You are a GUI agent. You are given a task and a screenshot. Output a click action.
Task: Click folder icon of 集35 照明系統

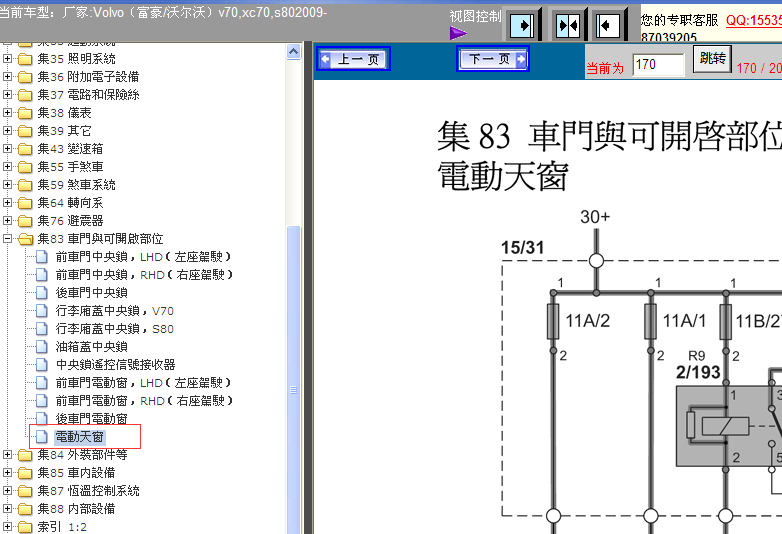coord(25,59)
